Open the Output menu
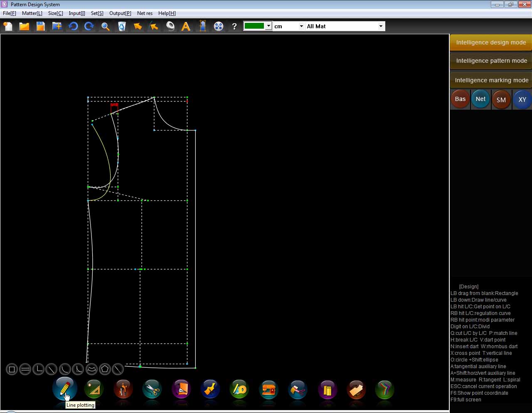532x413 pixels. (120, 13)
